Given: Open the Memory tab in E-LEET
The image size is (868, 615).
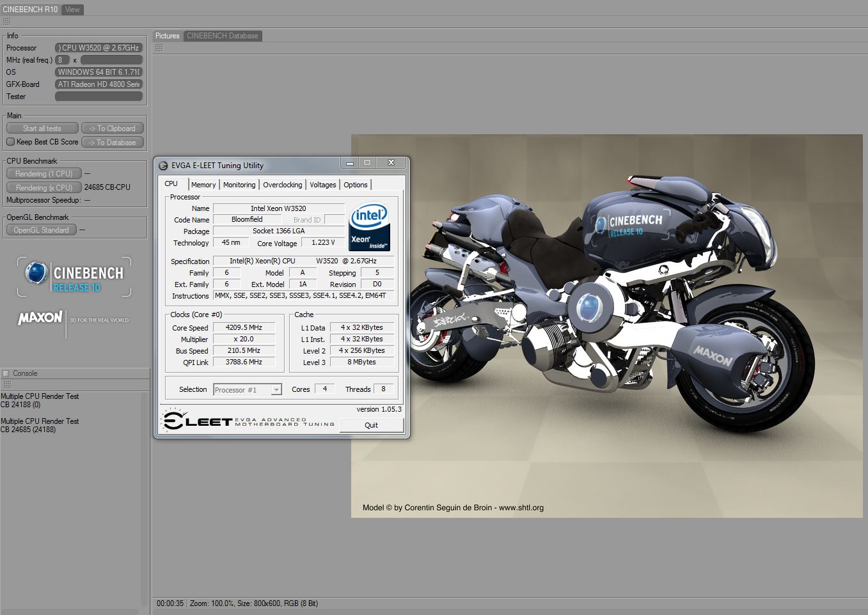Looking at the screenshot, I should click(203, 185).
